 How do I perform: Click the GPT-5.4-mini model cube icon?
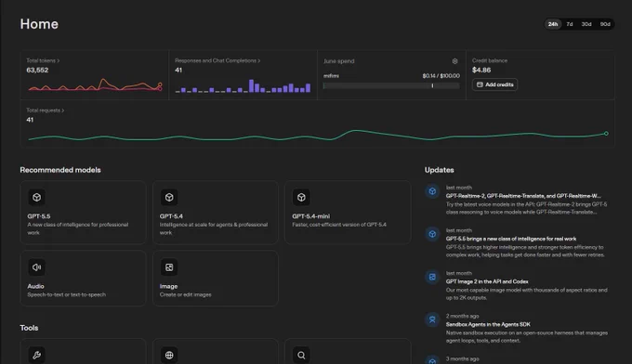tap(301, 197)
